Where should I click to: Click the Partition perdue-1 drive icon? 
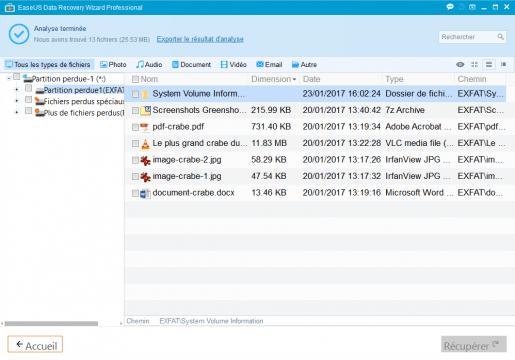pyautogui.click(x=27, y=79)
